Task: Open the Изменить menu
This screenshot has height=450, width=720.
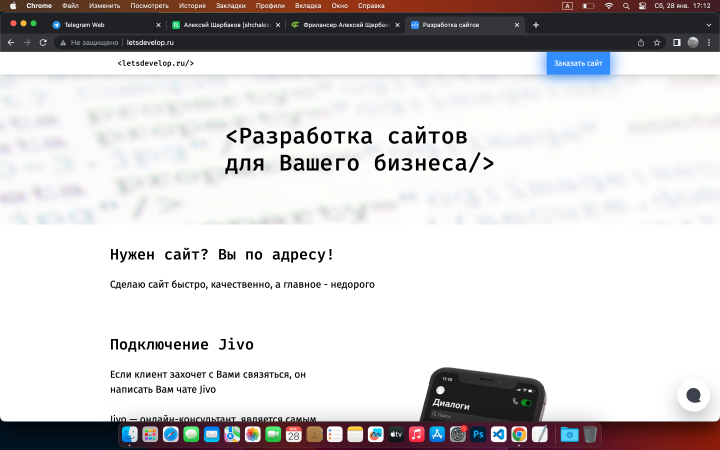Action: [104, 6]
